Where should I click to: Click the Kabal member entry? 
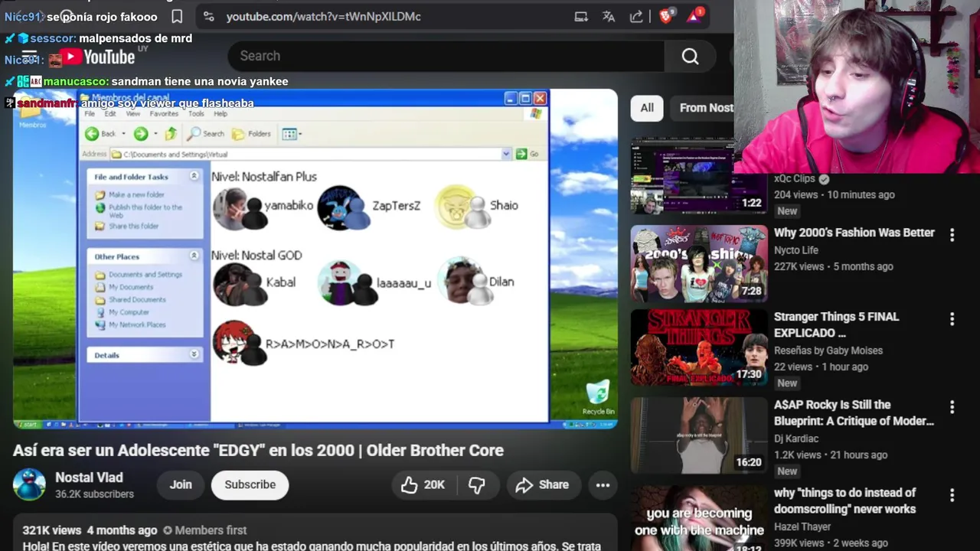[255, 284]
